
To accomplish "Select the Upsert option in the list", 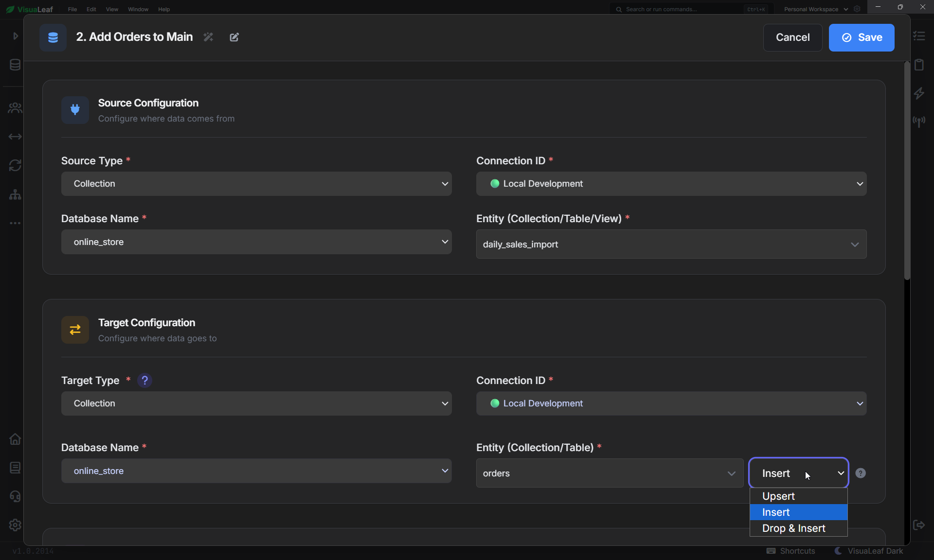I will (799, 496).
